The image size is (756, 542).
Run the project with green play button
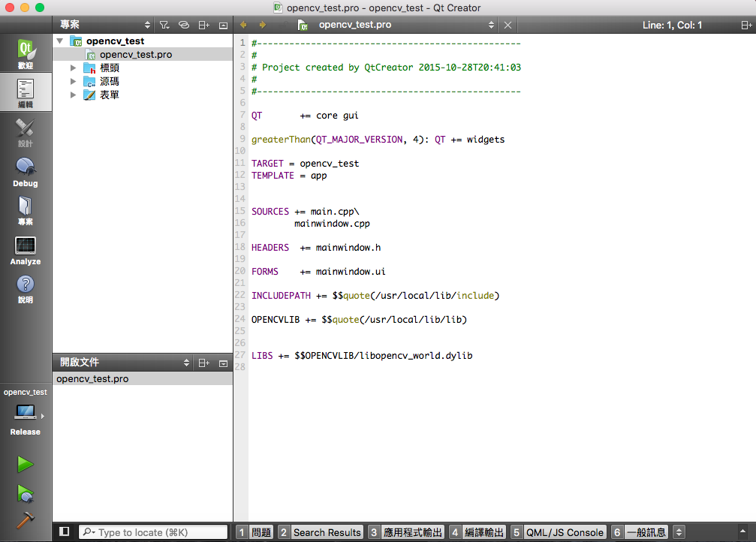25,465
